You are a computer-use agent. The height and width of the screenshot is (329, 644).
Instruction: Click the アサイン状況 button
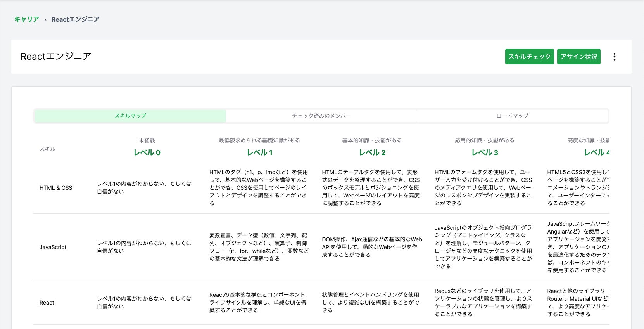(x=578, y=57)
